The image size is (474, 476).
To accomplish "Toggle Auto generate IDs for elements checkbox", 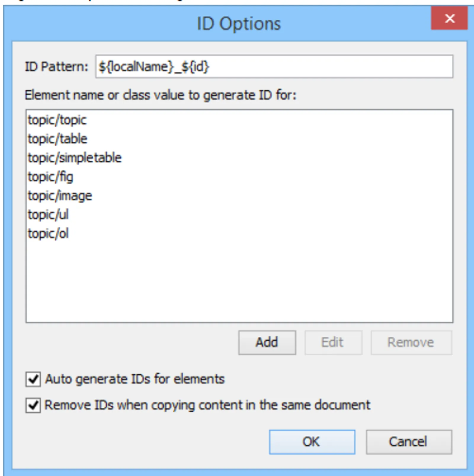I will pyautogui.click(x=33, y=379).
